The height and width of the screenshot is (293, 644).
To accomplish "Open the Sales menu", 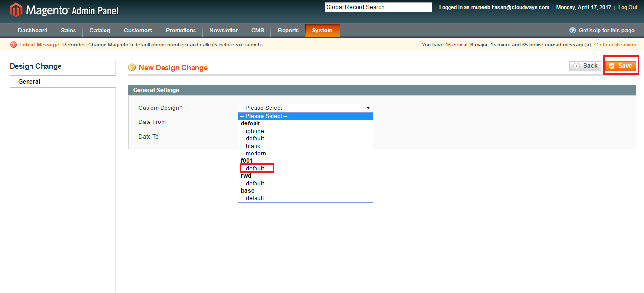I will click(68, 31).
